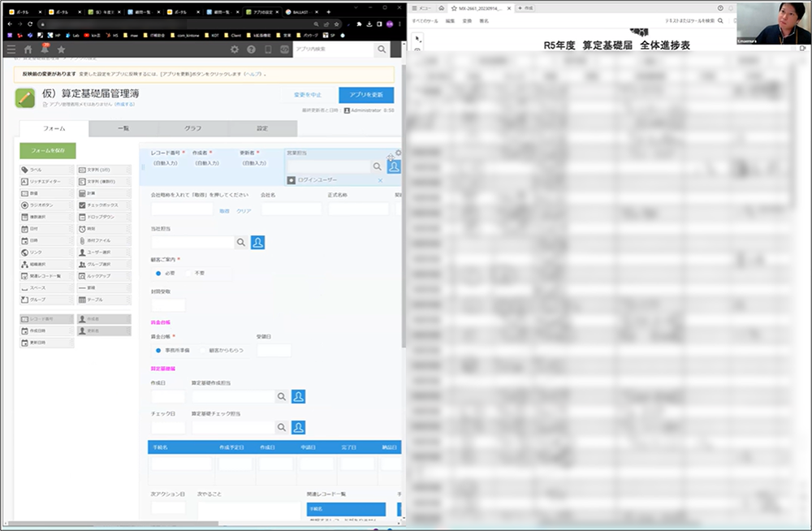Focus the アプリ内検索 search field

[x=334, y=50]
